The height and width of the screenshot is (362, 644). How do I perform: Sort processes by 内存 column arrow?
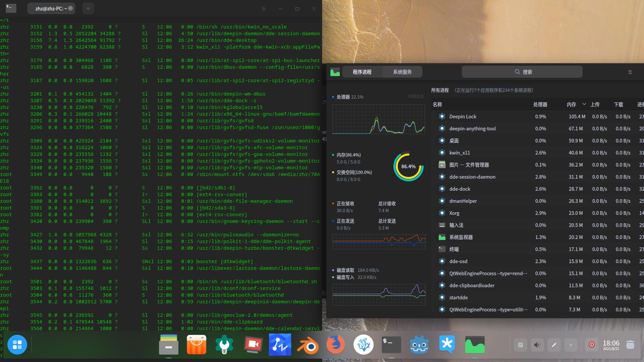click(x=584, y=104)
